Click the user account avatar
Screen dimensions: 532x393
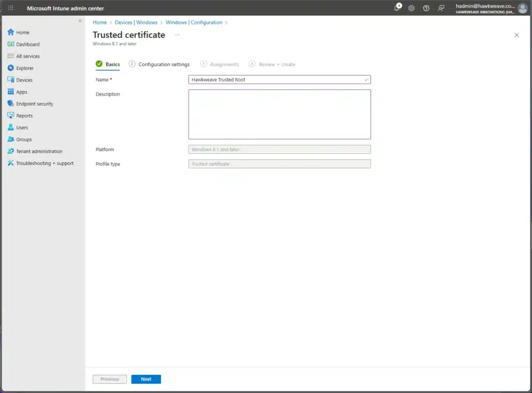522,8
